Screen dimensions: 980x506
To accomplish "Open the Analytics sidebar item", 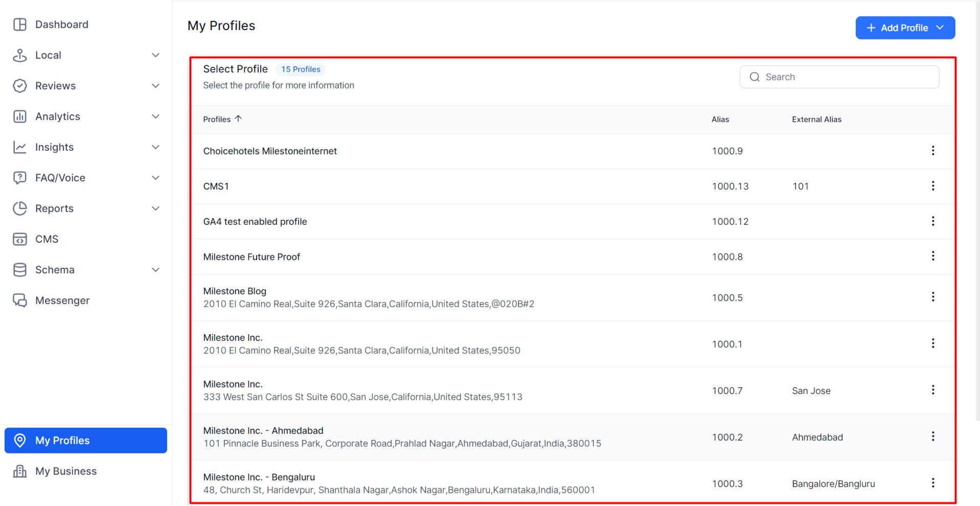I will tap(86, 117).
